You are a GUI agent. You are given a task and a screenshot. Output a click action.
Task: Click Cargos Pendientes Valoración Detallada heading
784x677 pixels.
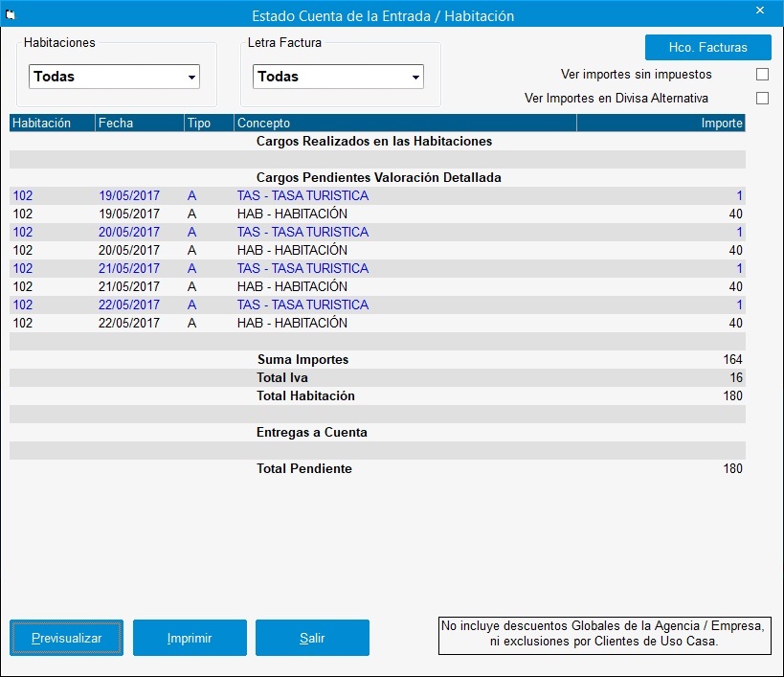pyautogui.click(x=378, y=177)
